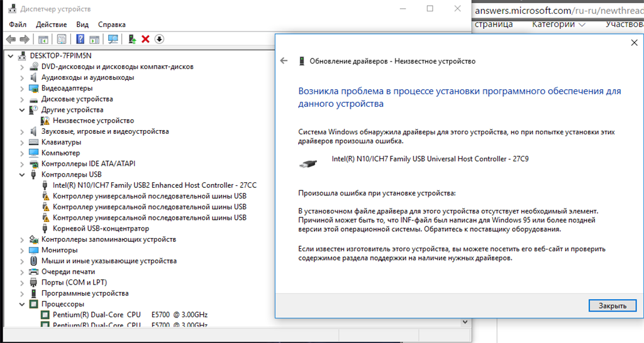Click the Закрыть button

pyautogui.click(x=613, y=306)
